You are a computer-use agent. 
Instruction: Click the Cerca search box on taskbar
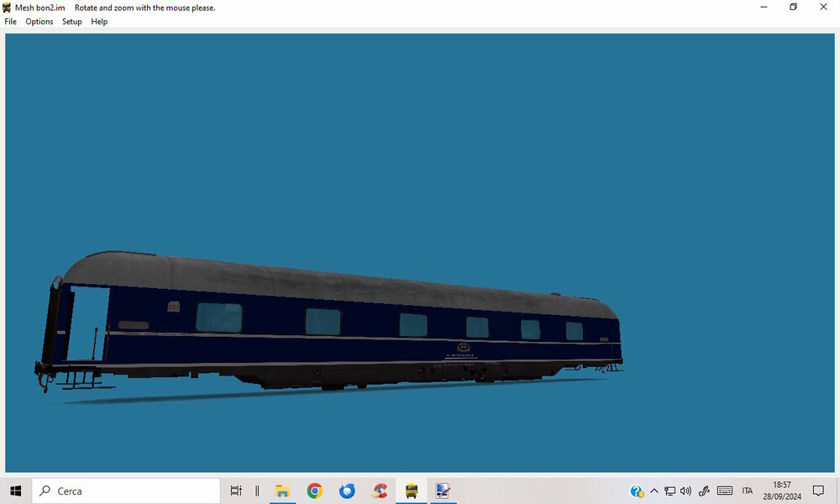pos(126,491)
